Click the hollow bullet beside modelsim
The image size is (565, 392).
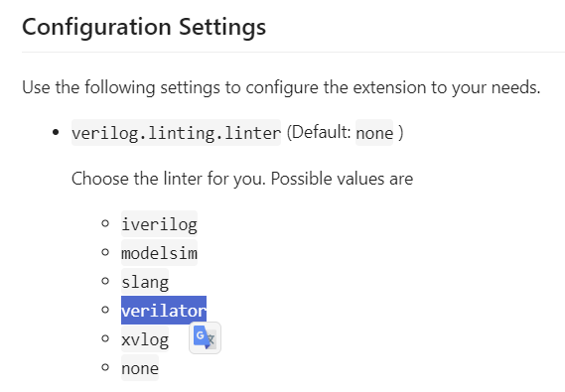(105, 252)
